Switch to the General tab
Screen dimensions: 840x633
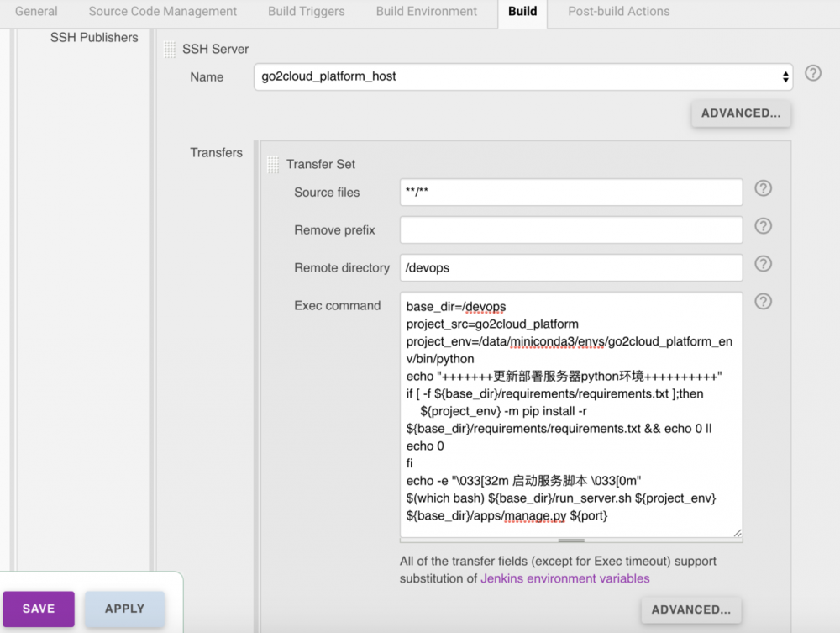tap(34, 12)
